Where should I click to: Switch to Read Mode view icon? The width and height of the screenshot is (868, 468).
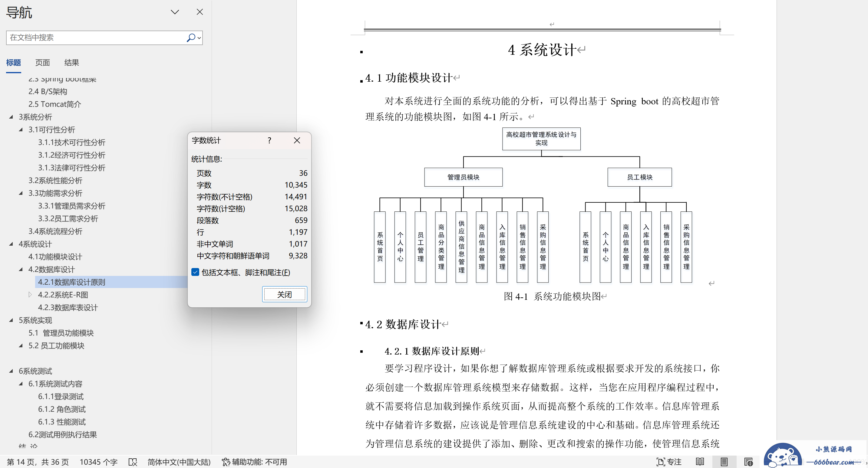click(700, 462)
